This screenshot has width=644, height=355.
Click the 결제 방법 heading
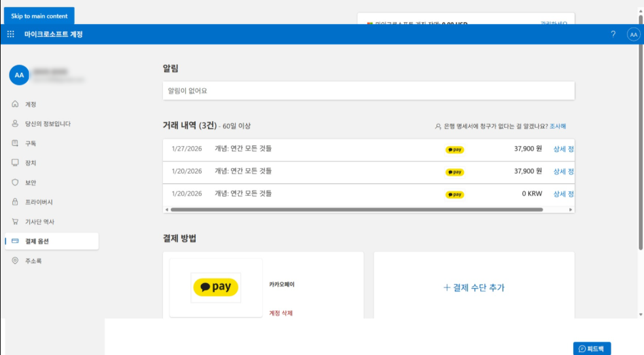pos(179,238)
